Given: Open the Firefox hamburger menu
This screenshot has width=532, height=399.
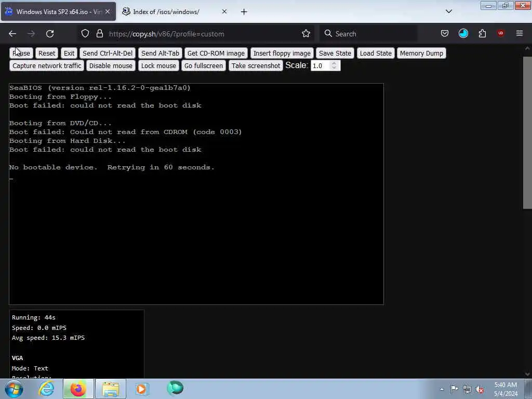Looking at the screenshot, I should (x=520, y=33).
